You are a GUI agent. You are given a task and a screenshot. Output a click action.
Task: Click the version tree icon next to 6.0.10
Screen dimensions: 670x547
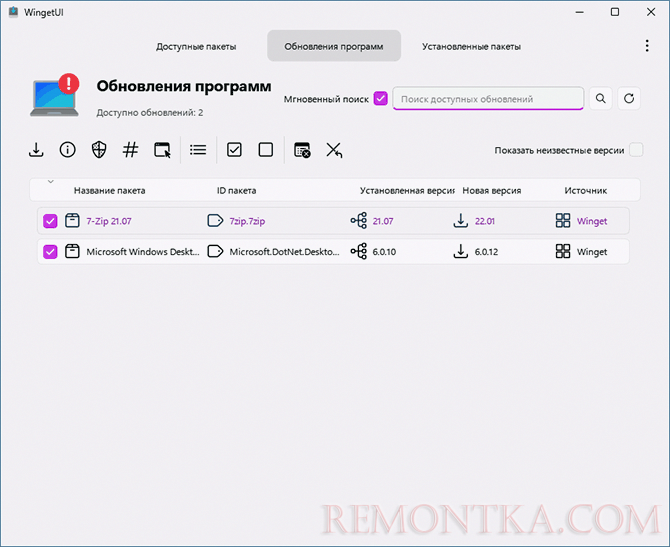coord(359,251)
